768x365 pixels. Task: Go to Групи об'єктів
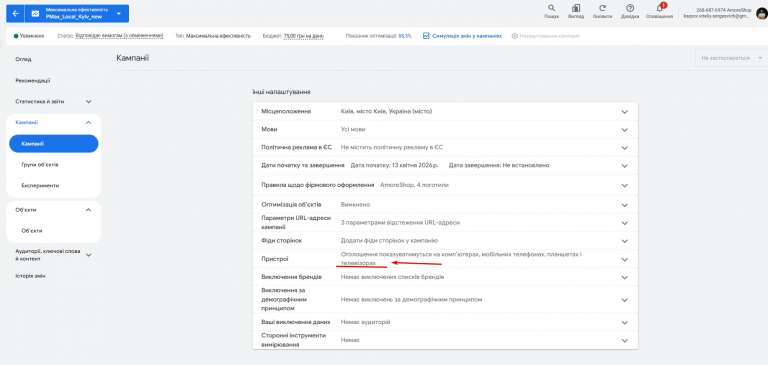point(40,165)
